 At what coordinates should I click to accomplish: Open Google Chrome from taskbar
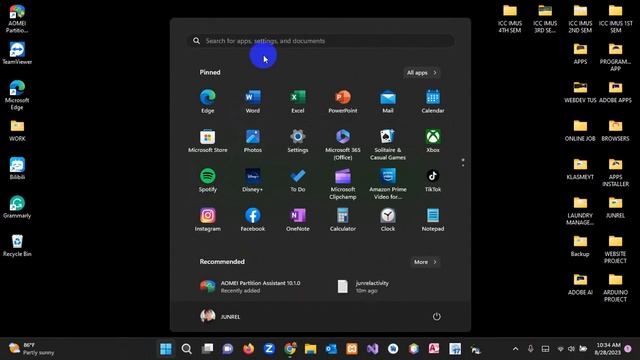coord(290,349)
